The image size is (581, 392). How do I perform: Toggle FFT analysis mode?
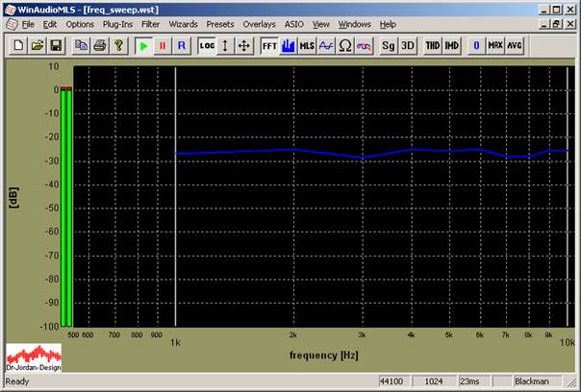tap(269, 45)
